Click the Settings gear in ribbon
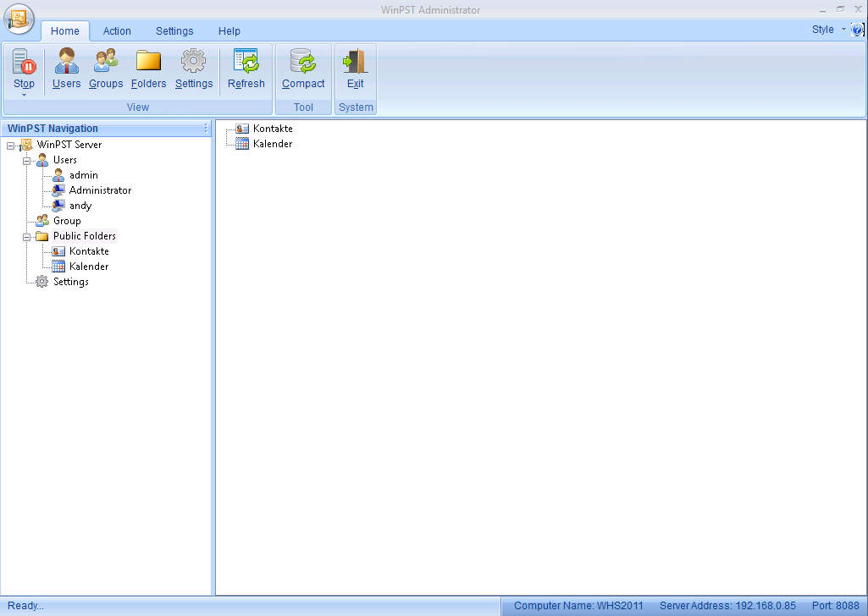 click(194, 63)
